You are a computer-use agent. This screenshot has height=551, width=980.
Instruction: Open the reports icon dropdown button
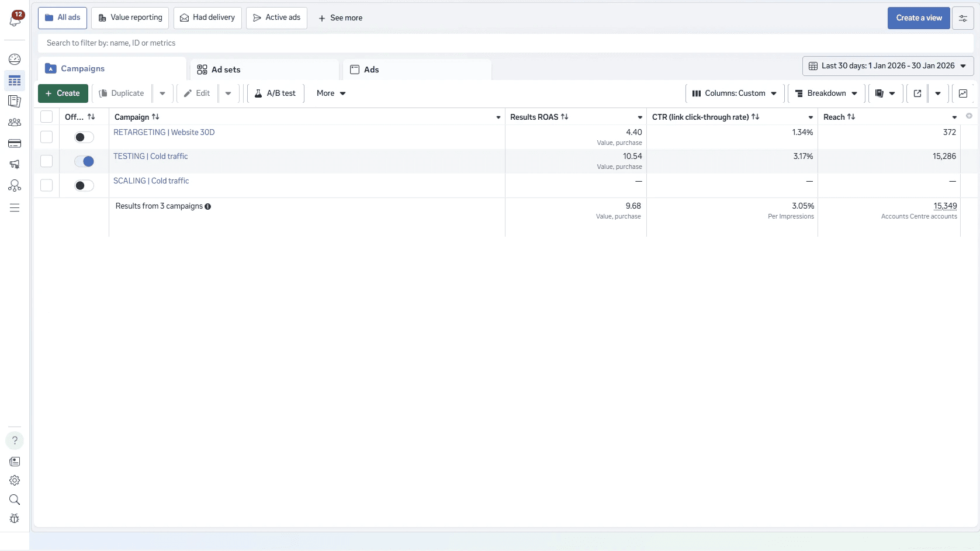pyautogui.click(x=885, y=93)
